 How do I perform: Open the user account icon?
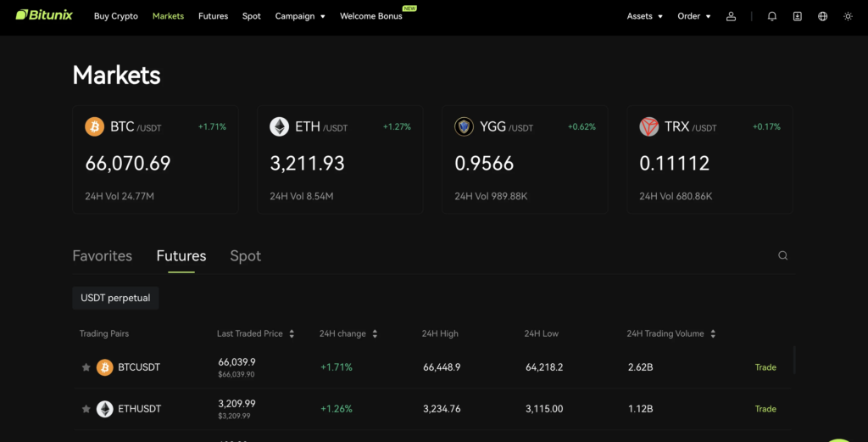click(x=731, y=17)
